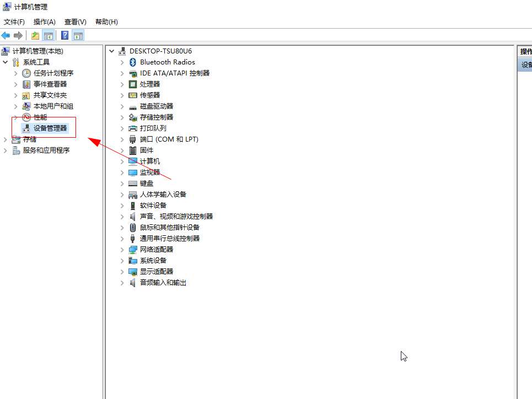Expand 服务和应用程序 in left tree
Viewport: 532px width, 399px height.
5,150
